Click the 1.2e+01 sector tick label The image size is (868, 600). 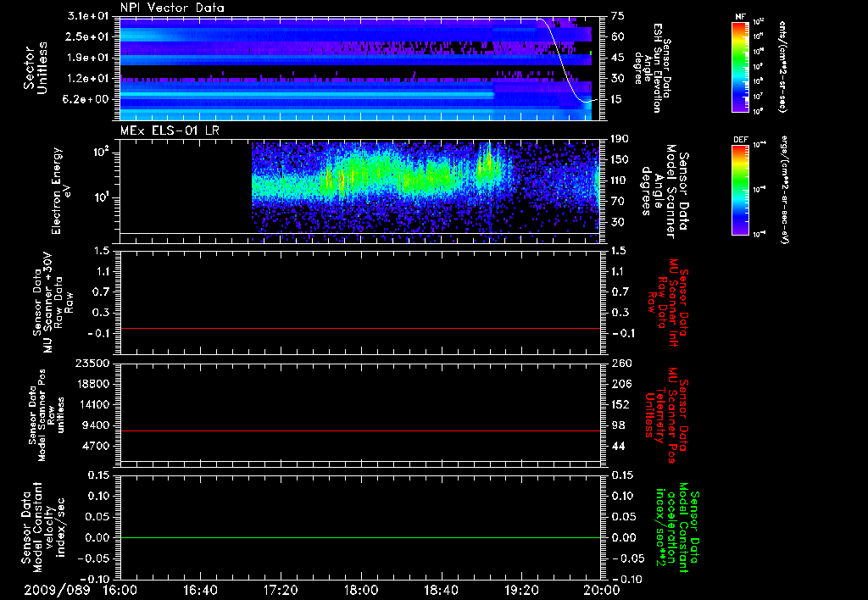pyautogui.click(x=88, y=79)
